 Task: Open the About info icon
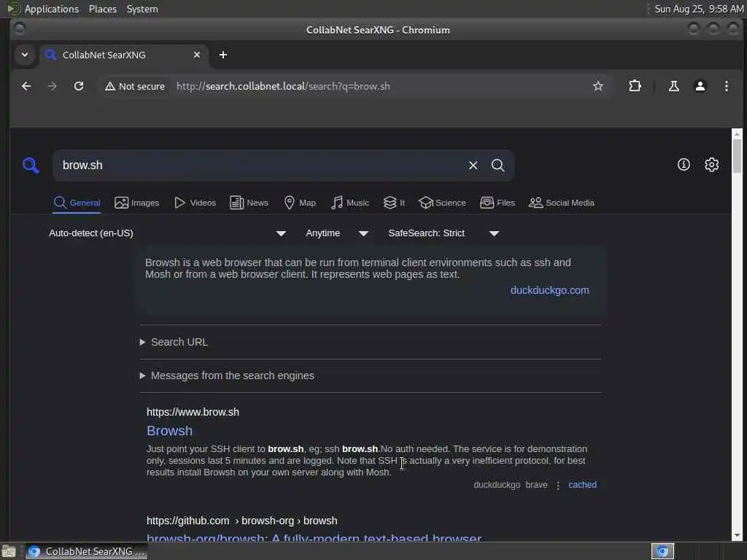tap(684, 165)
